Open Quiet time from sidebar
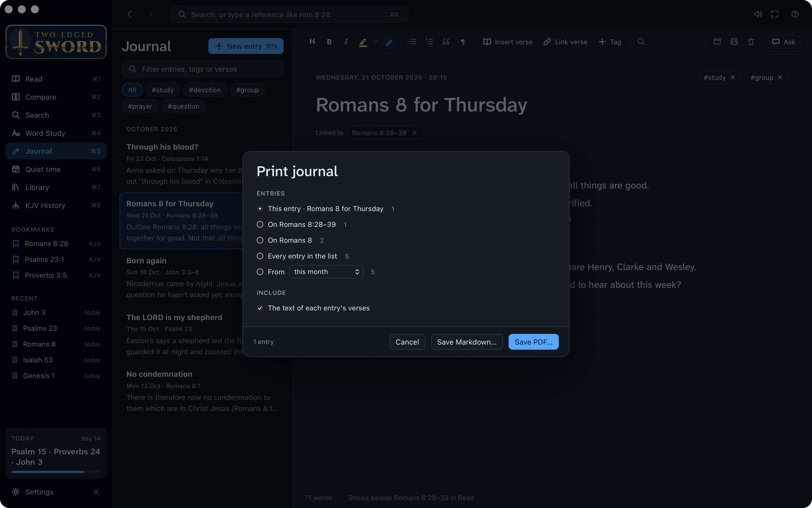The image size is (812, 508). coord(56,169)
